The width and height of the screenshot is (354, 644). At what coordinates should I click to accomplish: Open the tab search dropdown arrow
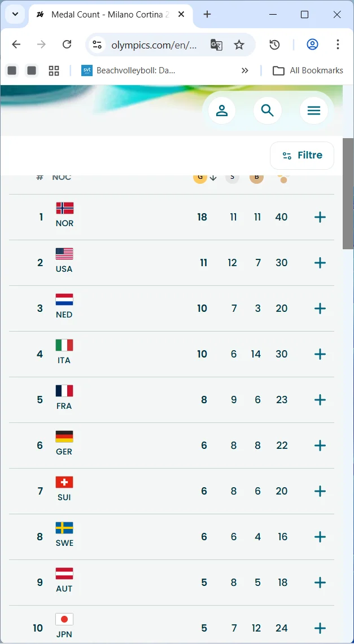click(x=15, y=15)
